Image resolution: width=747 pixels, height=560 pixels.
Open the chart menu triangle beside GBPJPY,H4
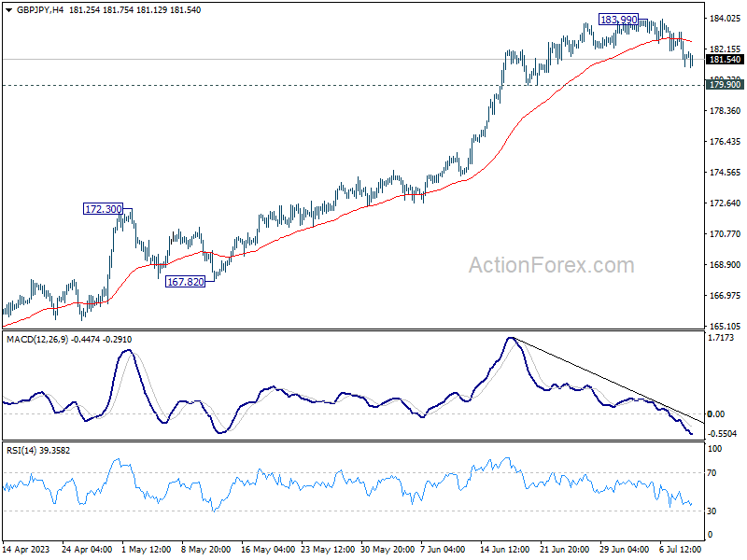(x=8, y=10)
